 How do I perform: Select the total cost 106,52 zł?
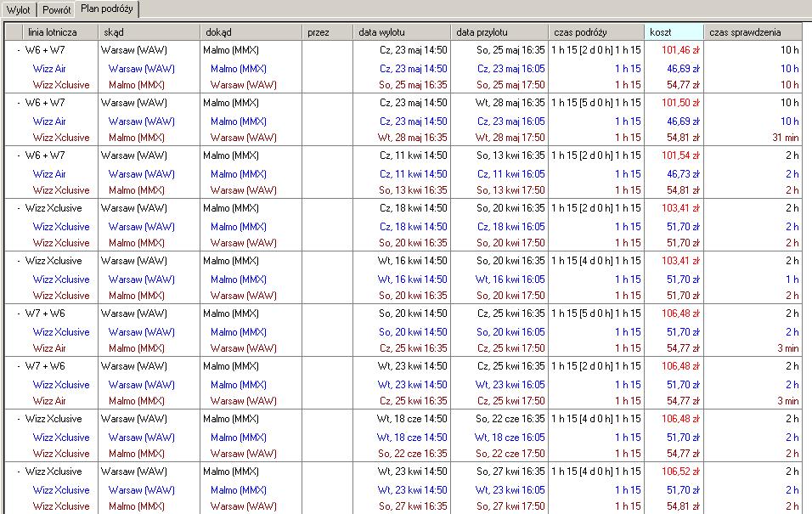[680, 472]
